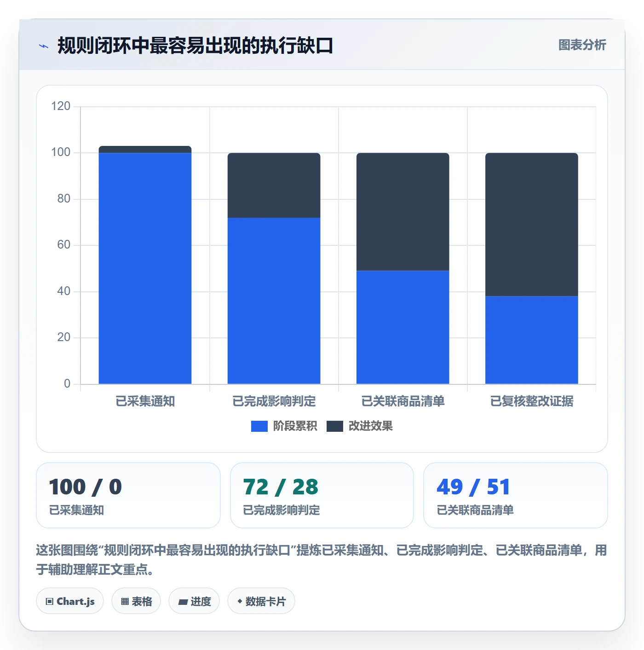Image resolution: width=644 pixels, height=650 pixels.
Task: Click the 72 / 28 value in the stat card
Action: point(281,487)
